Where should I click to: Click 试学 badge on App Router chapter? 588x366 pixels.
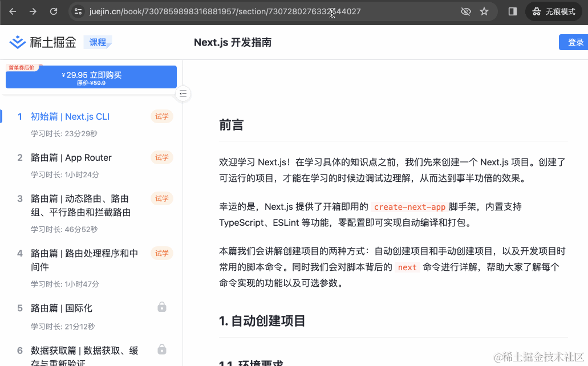click(162, 157)
